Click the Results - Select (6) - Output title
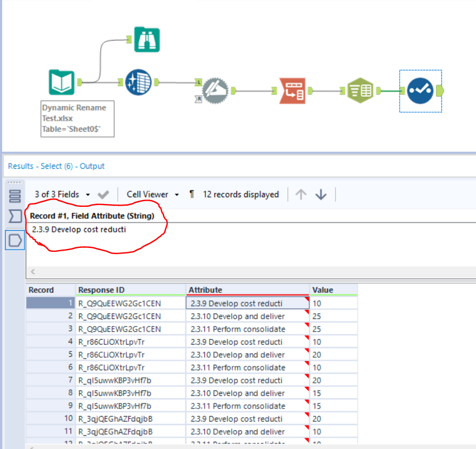 click(56, 166)
